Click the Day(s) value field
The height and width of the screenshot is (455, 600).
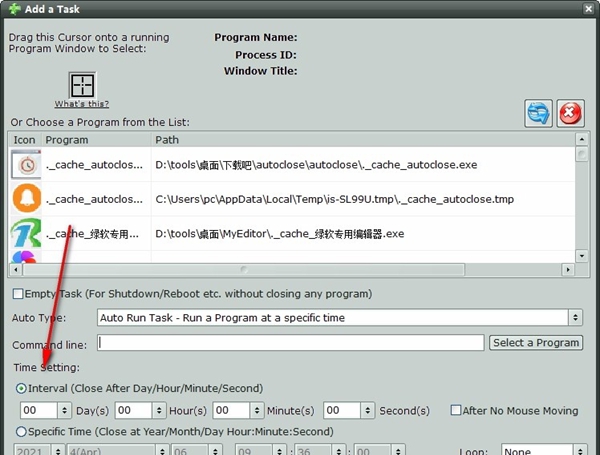click(39, 411)
